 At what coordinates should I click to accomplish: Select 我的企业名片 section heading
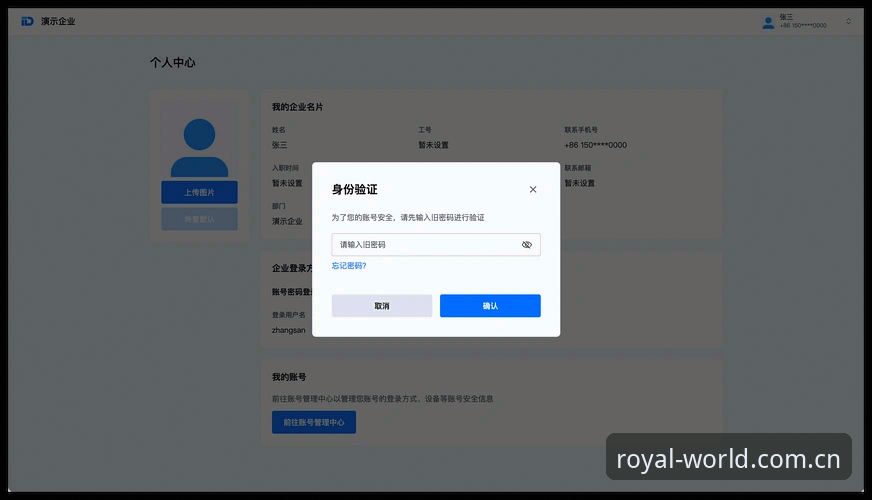(x=298, y=107)
